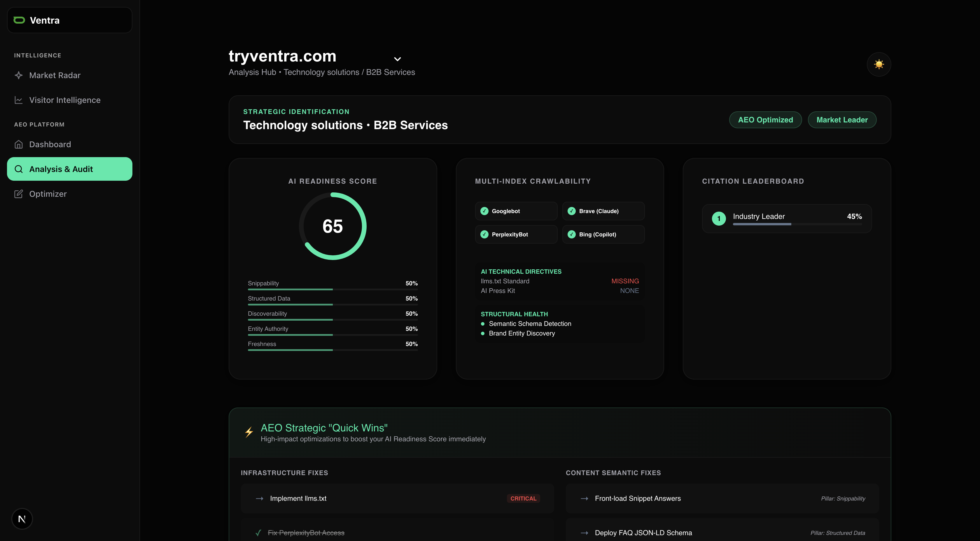The height and width of the screenshot is (541, 980).
Task: Click the Market Leader badge
Action: tap(842, 120)
